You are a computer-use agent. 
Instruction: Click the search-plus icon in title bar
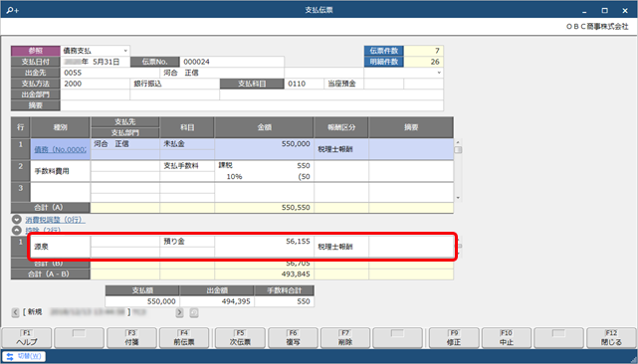pos(12,10)
